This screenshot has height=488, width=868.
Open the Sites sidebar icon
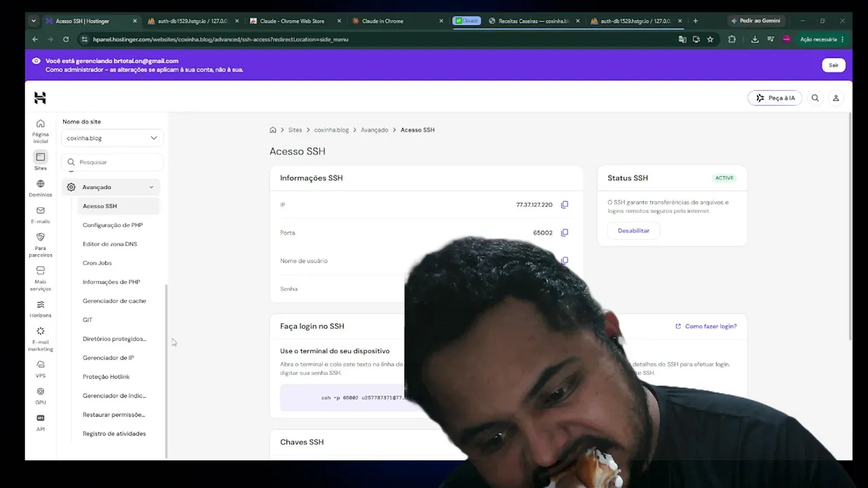pos(40,157)
